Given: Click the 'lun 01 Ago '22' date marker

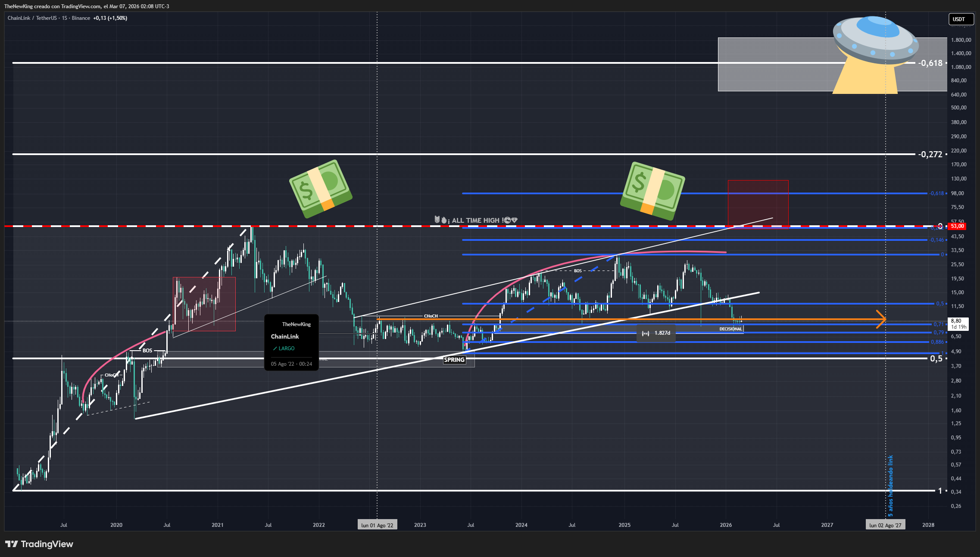Looking at the screenshot, I should [377, 525].
